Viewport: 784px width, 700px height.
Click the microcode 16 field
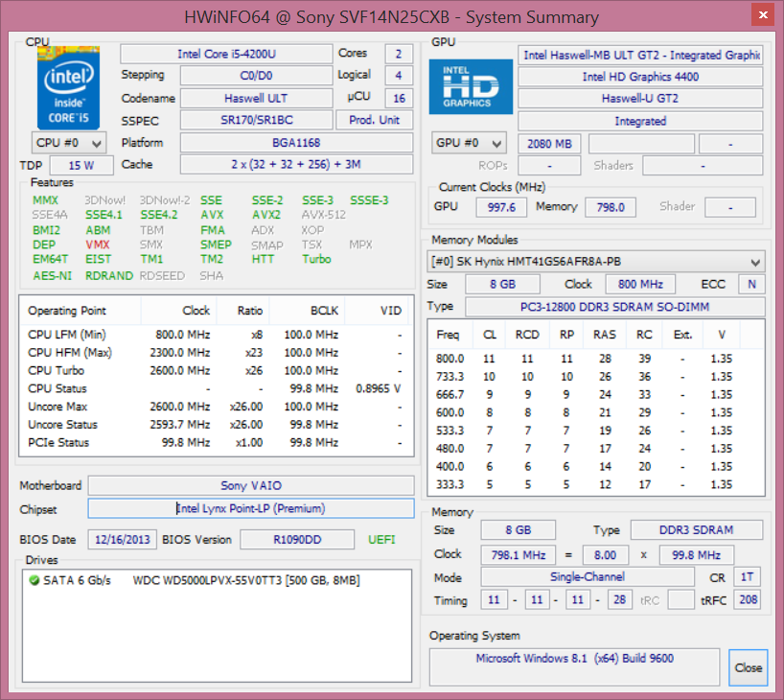coord(399,98)
